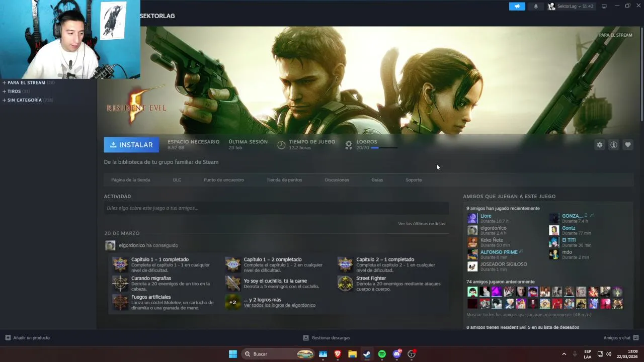The height and width of the screenshot is (362, 644).
Task: Click the achievements progress bar
Action: 384,148
